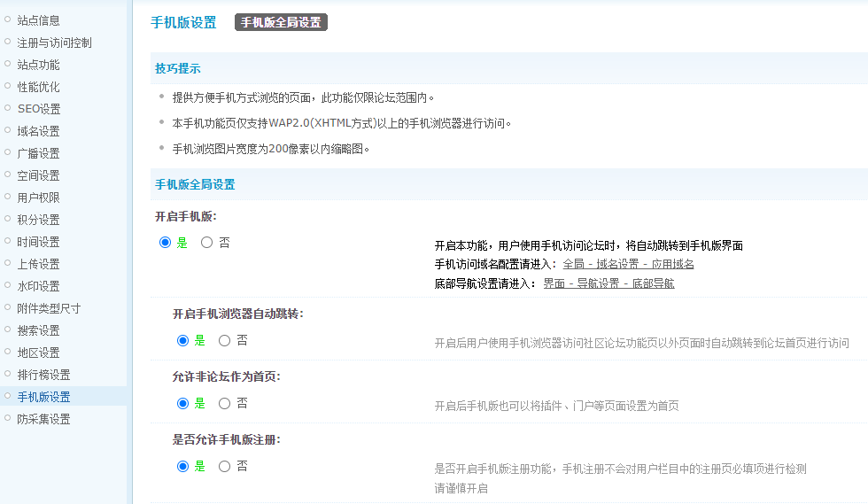The width and height of the screenshot is (868, 504).
Task: Open 性能优化 settings
Action: 38,87
